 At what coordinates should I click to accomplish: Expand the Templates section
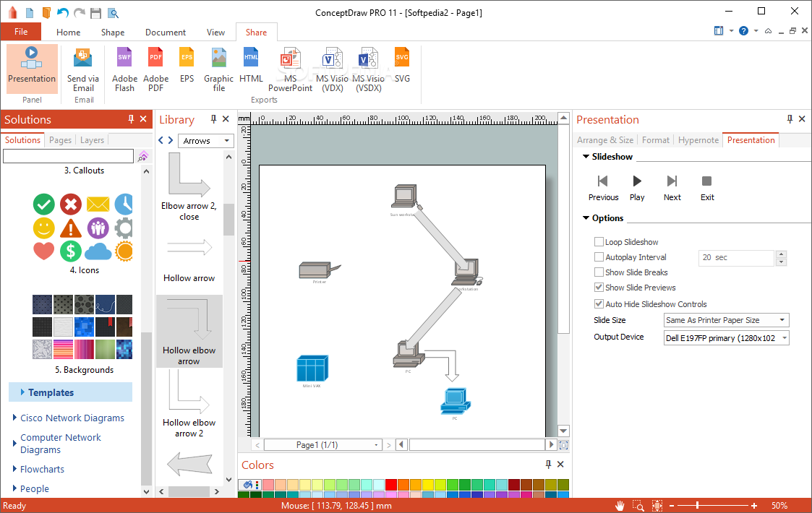coord(22,392)
